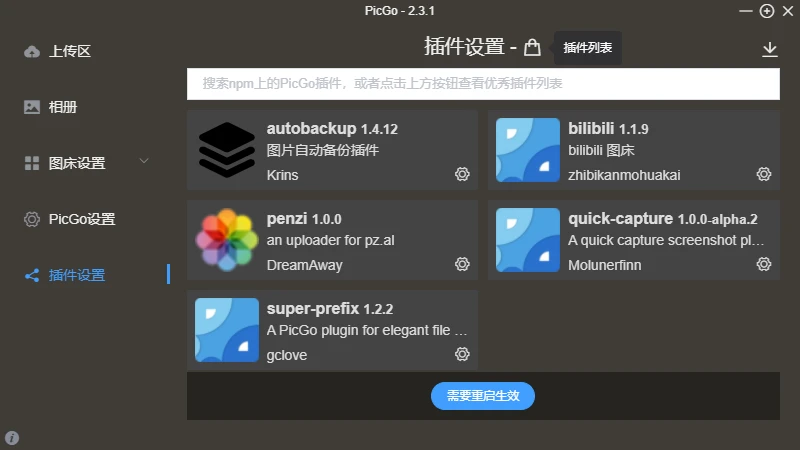The image size is (800, 450).
Task: Click the autobackup stacked layers logo
Action: click(x=227, y=150)
